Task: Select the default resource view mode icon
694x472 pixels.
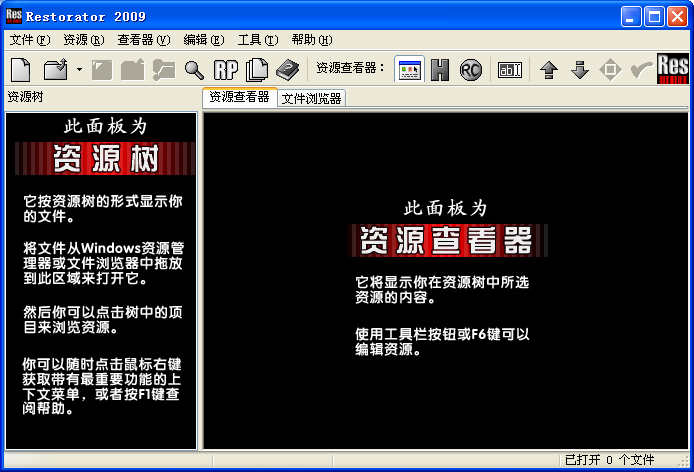Action: (409, 70)
